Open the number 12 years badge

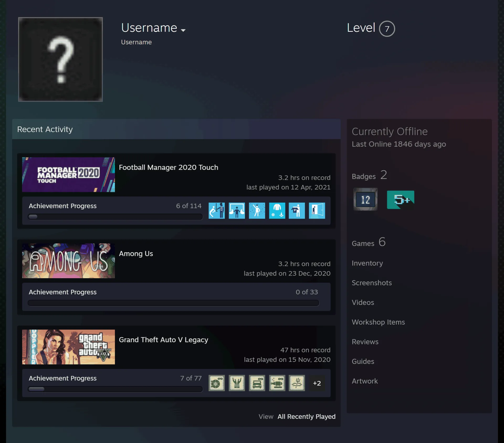[365, 199]
